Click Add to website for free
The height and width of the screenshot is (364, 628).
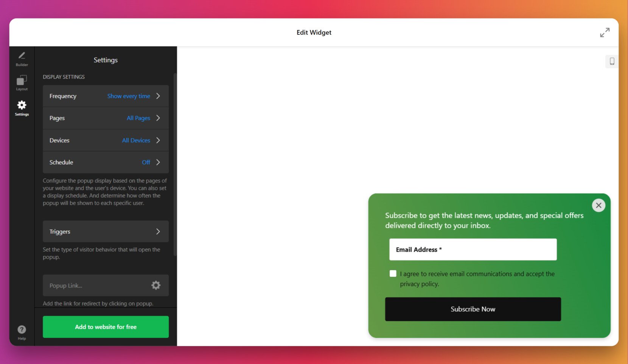(106, 327)
